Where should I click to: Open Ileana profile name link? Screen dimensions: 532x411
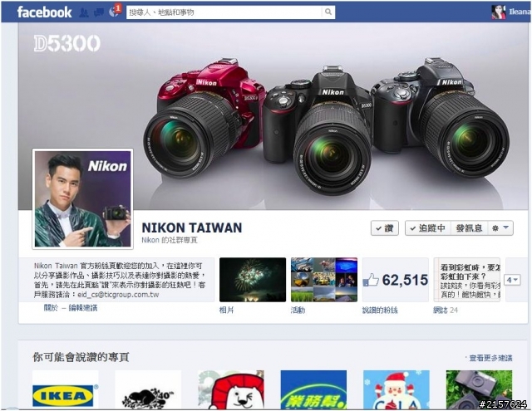[x=520, y=12]
